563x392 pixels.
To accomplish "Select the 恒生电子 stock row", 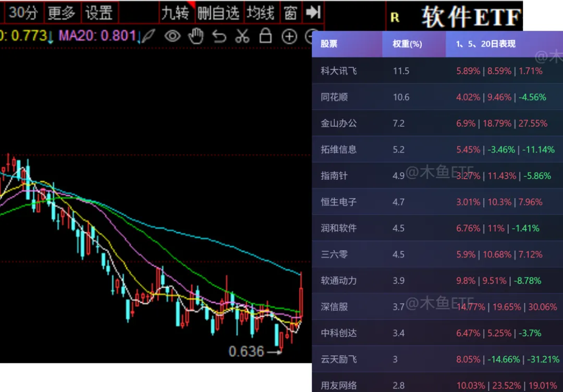I will (437, 202).
